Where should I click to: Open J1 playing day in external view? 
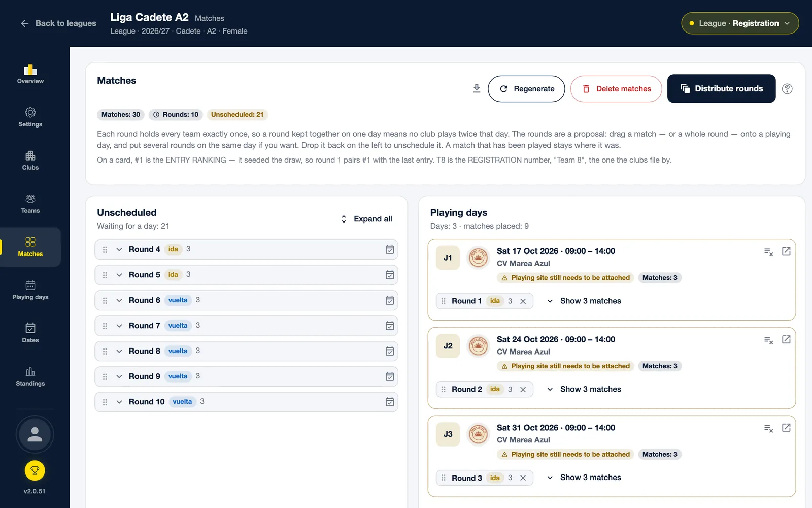point(786,251)
